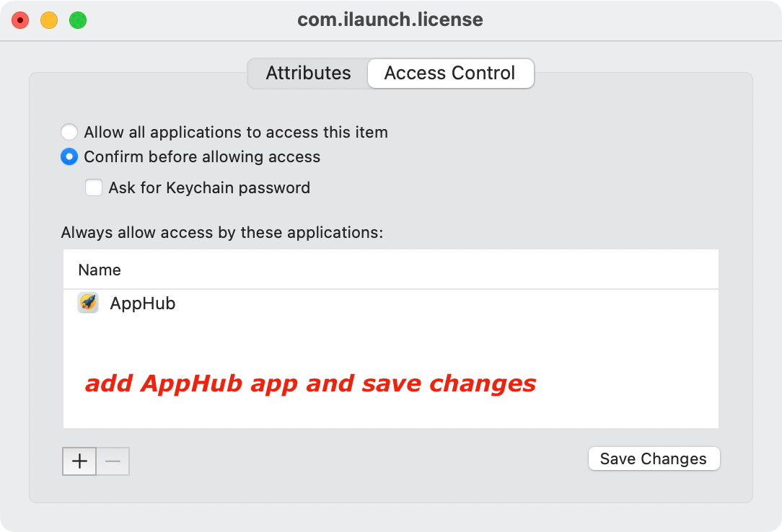Viewport: 782px width, 532px height.
Task: Switch to the Attributes tab
Action: [x=308, y=74]
